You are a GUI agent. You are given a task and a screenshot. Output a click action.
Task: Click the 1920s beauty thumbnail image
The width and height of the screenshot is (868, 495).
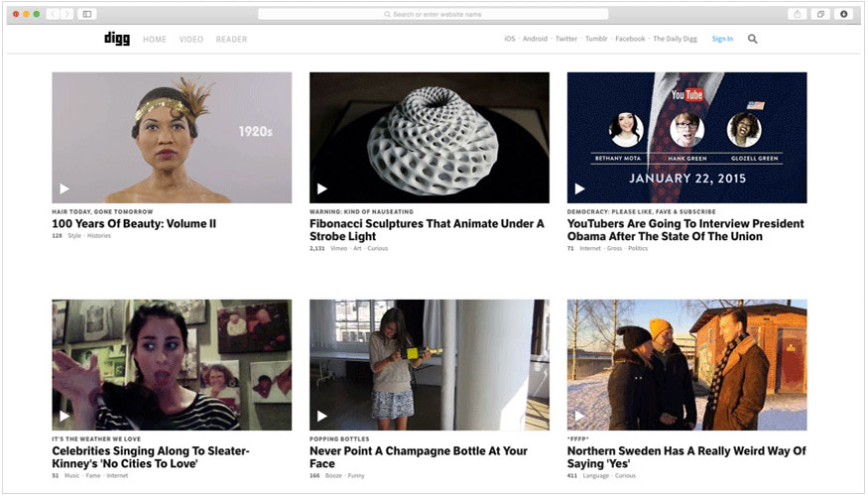(172, 137)
